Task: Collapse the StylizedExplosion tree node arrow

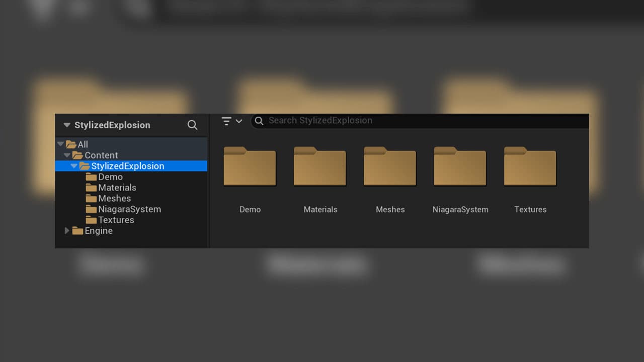Action: click(x=74, y=166)
